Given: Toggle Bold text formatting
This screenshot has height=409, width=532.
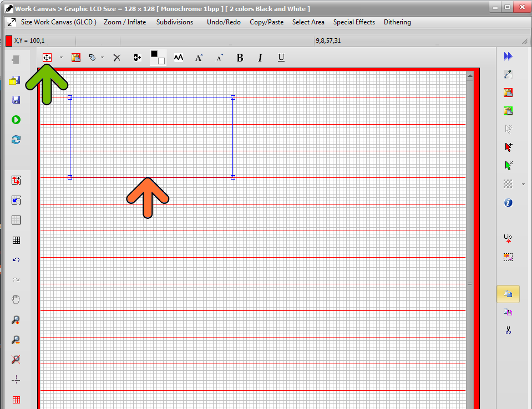Looking at the screenshot, I should [240, 58].
